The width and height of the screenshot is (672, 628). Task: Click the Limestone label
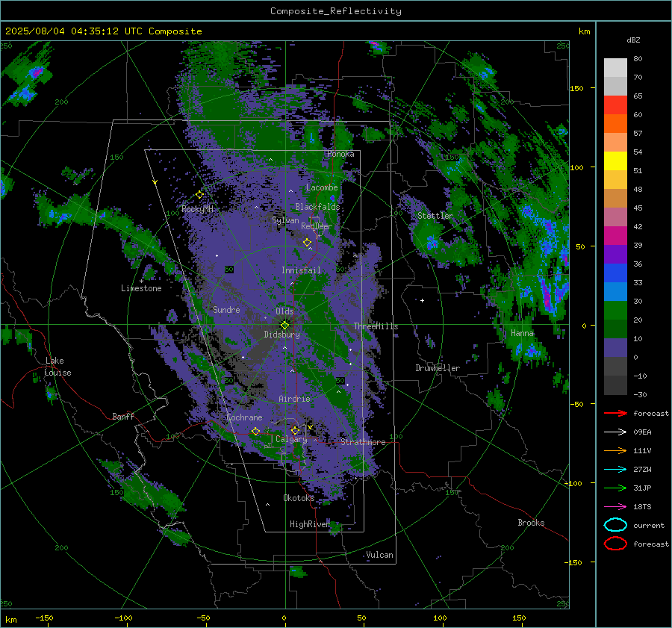pyautogui.click(x=141, y=288)
